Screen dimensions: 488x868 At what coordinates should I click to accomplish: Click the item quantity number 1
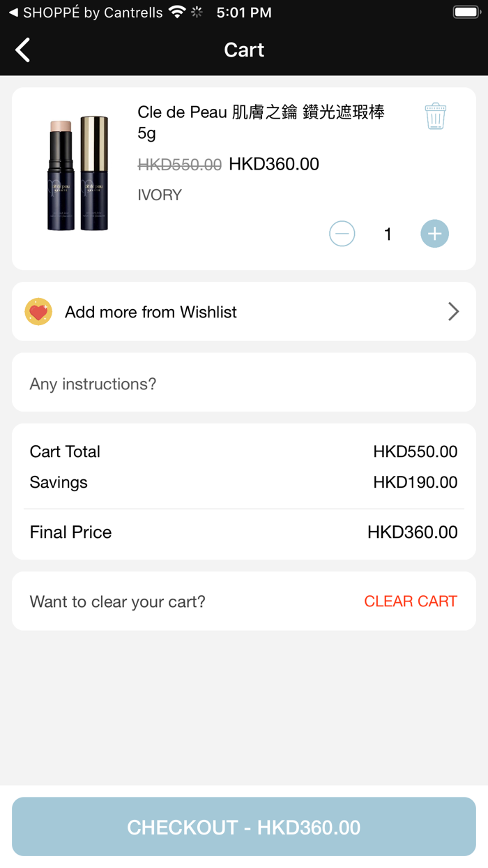click(388, 234)
